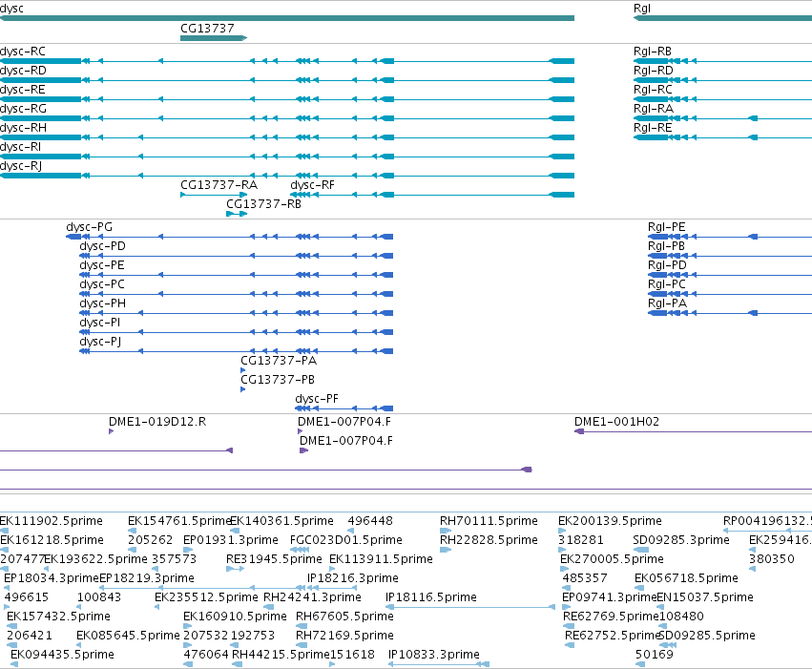Image resolution: width=812 pixels, height=669 pixels.
Task: Click the dysc-RI transcript label
Action: tap(21, 147)
